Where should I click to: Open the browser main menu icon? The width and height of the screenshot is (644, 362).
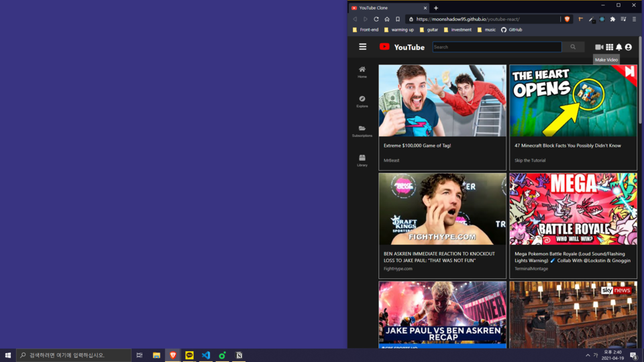click(634, 19)
